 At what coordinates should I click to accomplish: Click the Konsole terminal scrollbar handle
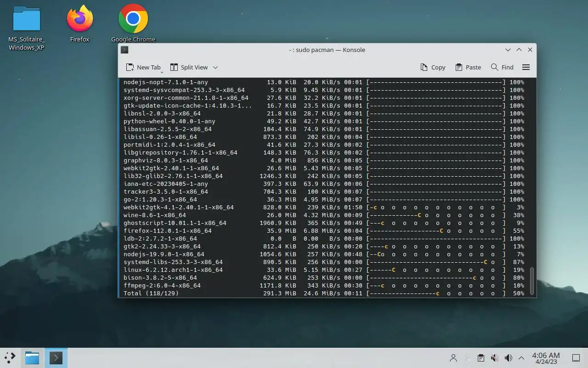532,281
